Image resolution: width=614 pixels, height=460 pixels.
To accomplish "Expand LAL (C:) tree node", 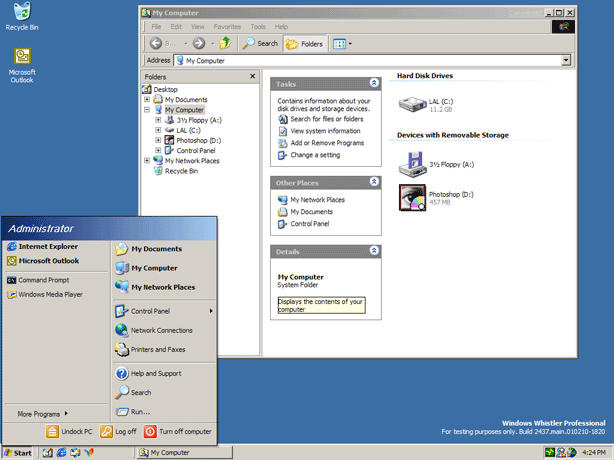I will click(158, 130).
